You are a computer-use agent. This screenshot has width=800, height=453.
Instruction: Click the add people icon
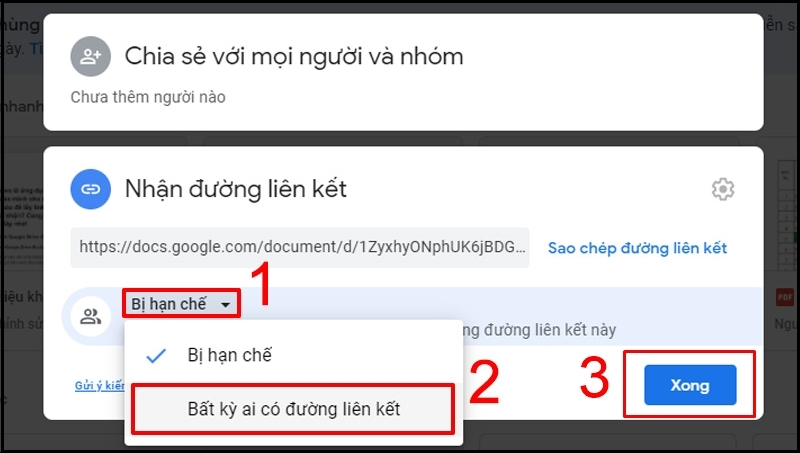tap(90, 56)
